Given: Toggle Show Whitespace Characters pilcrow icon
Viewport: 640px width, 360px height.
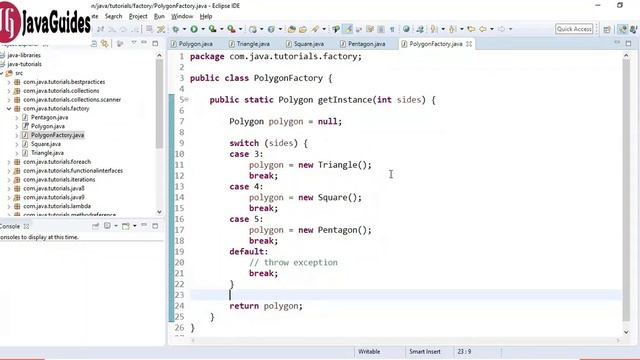Looking at the screenshot, I should (392, 29).
